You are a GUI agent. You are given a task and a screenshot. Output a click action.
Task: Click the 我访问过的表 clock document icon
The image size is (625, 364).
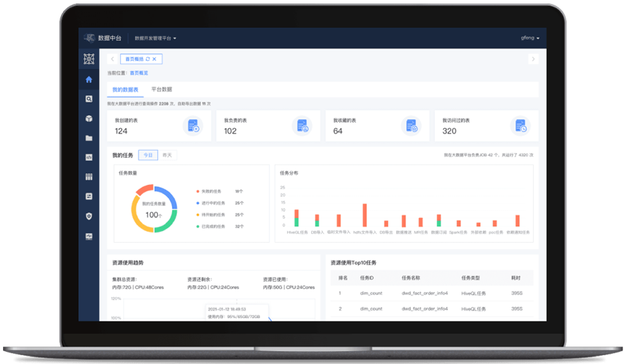[x=520, y=126]
